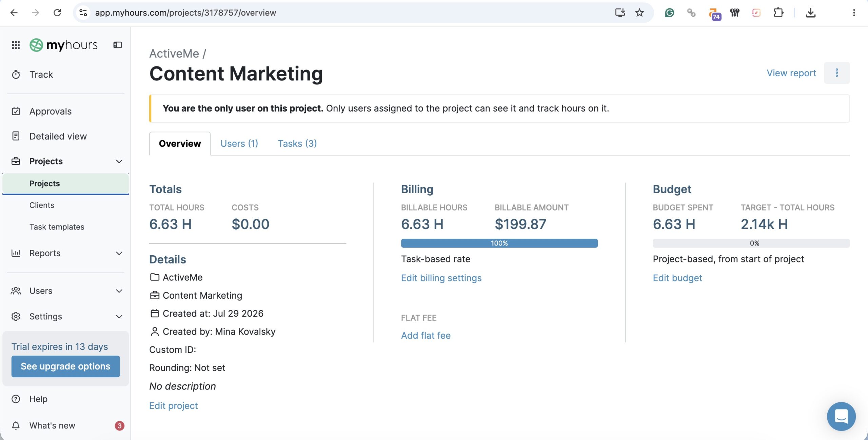Open the site information icon in address bar
This screenshot has height=440, width=868.
click(83, 13)
